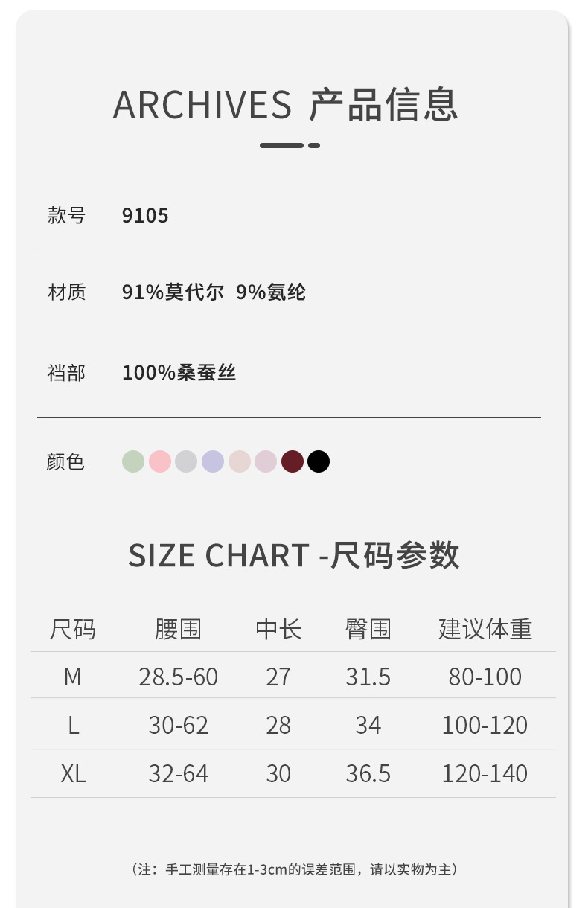Click the 91%莫代尔 9%氨纶 material text

click(x=214, y=292)
